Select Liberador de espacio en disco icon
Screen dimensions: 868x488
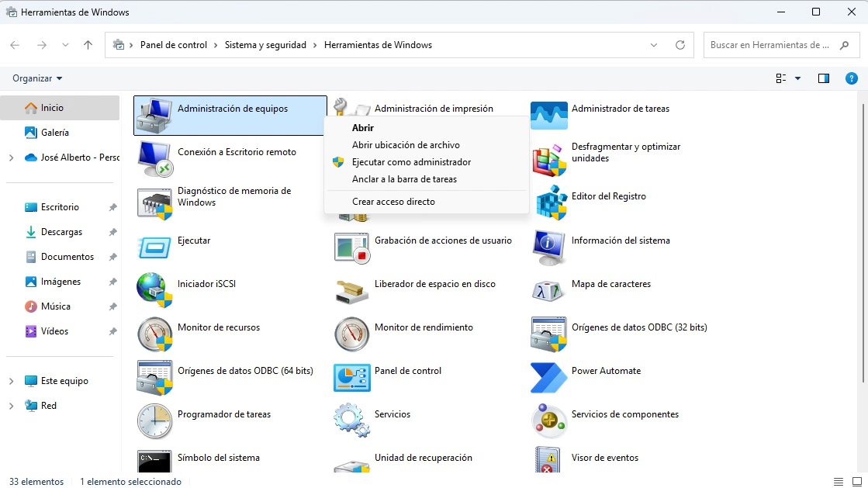pyautogui.click(x=351, y=292)
